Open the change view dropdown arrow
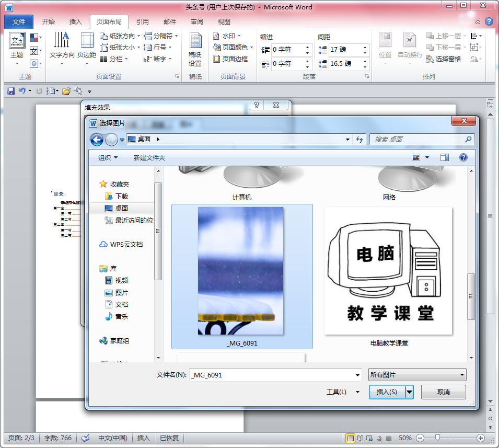 427,157
